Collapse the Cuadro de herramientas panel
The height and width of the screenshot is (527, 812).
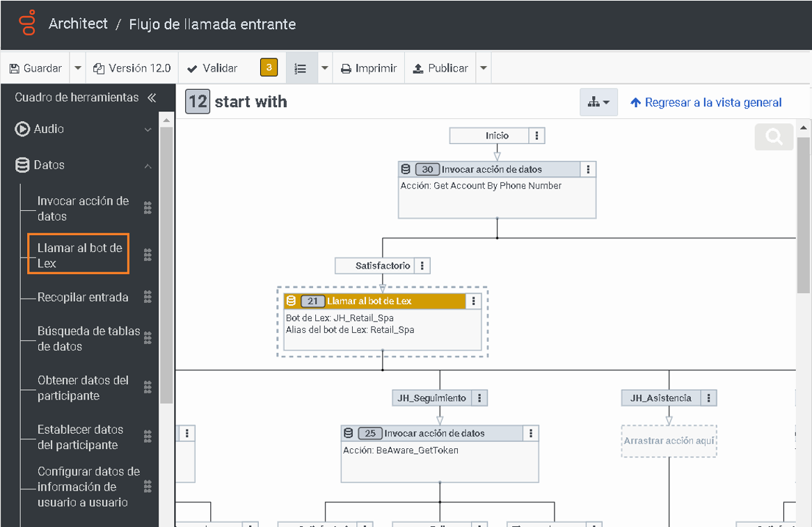(152, 98)
